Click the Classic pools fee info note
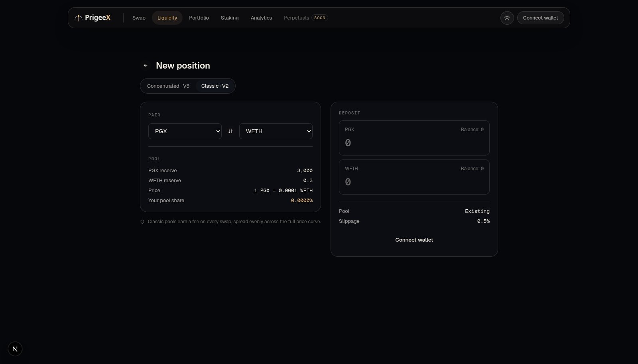The image size is (638, 364). point(234,222)
